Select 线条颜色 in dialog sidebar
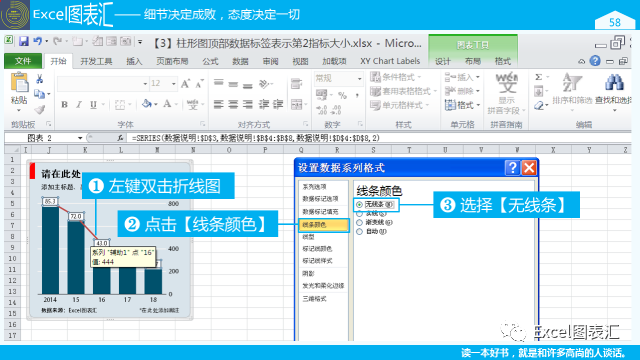The width and height of the screenshot is (640, 360). [x=324, y=225]
